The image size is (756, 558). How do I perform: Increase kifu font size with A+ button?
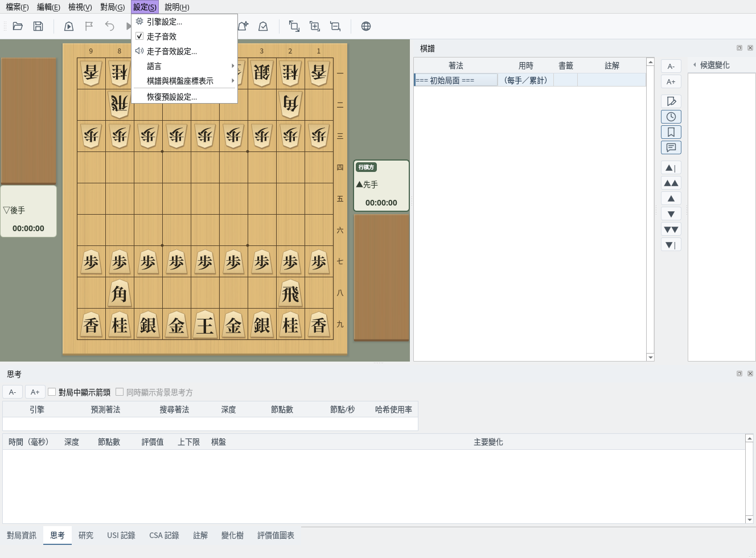tap(671, 82)
